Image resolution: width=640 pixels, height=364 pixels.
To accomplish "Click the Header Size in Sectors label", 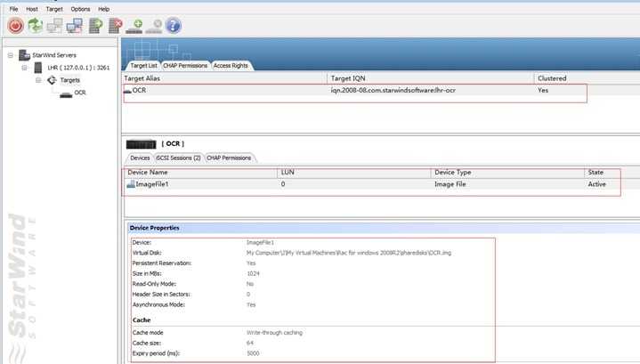I will tap(161, 295).
